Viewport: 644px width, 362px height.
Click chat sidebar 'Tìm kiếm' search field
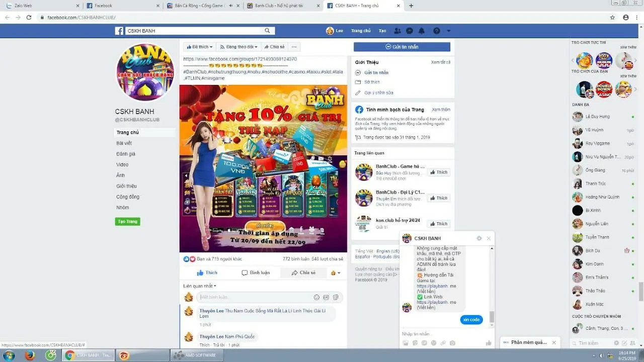tap(594, 343)
